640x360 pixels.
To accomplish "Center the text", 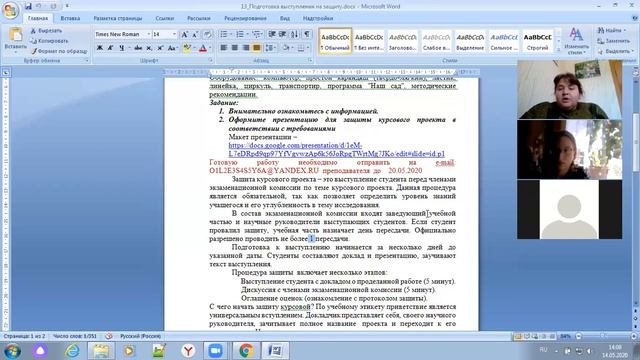I will [x=235, y=48].
